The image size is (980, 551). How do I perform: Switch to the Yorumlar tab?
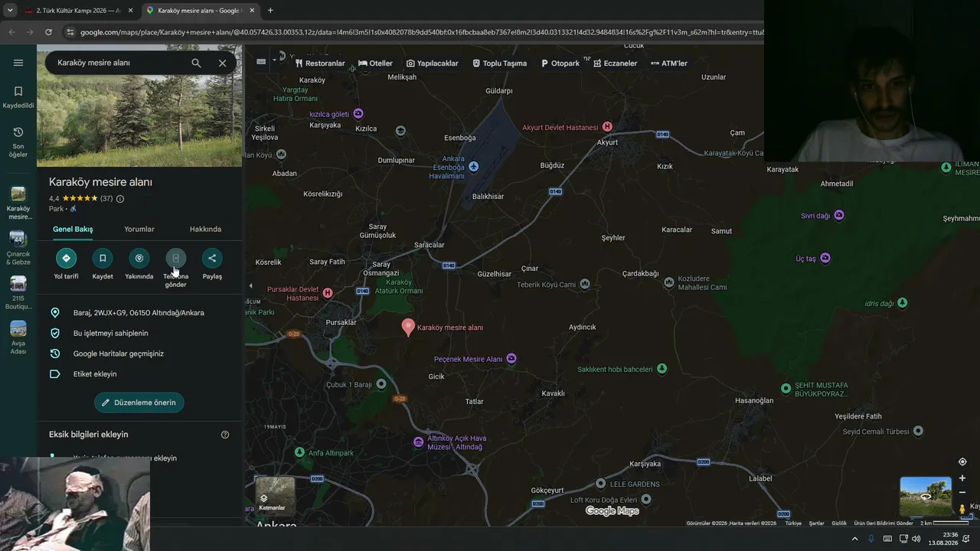tap(139, 230)
